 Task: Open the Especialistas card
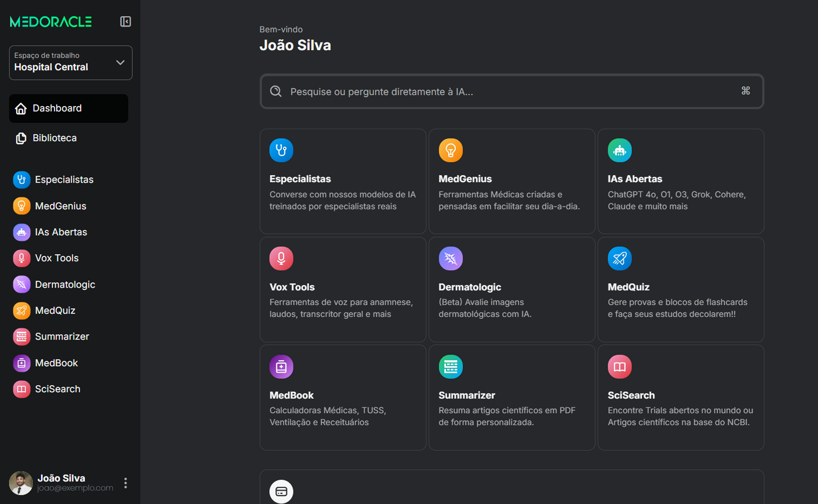click(343, 182)
